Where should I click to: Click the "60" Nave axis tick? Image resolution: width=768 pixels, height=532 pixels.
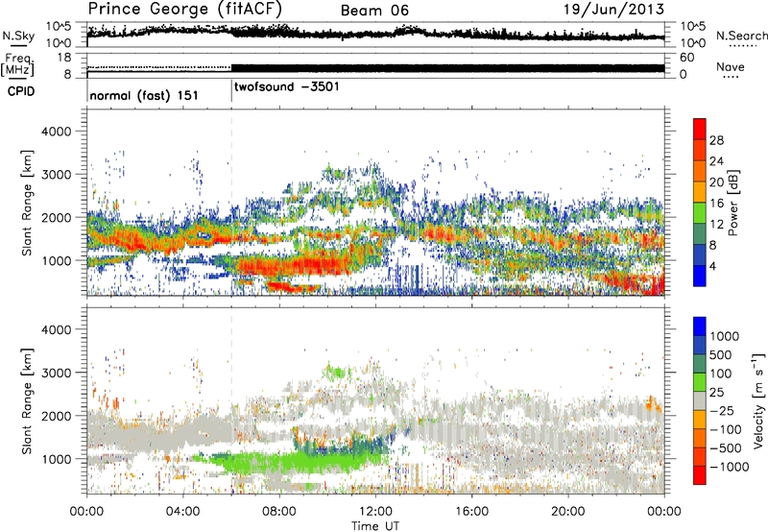point(686,58)
